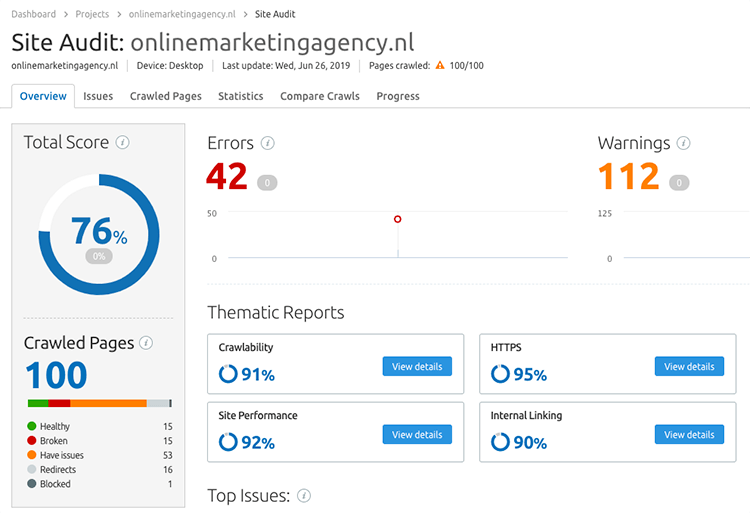
Task: Click the Site Performance progress ring icon
Action: [228, 442]
